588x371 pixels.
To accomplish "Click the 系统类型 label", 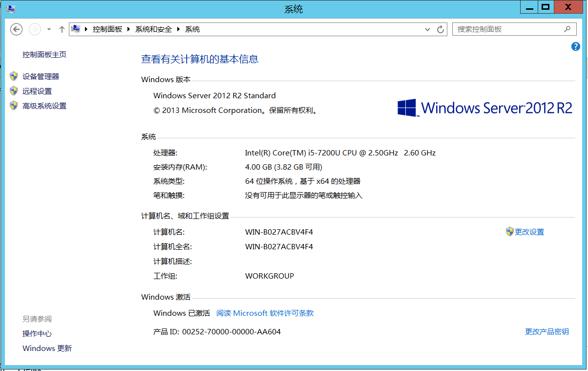I will [169, 181].
